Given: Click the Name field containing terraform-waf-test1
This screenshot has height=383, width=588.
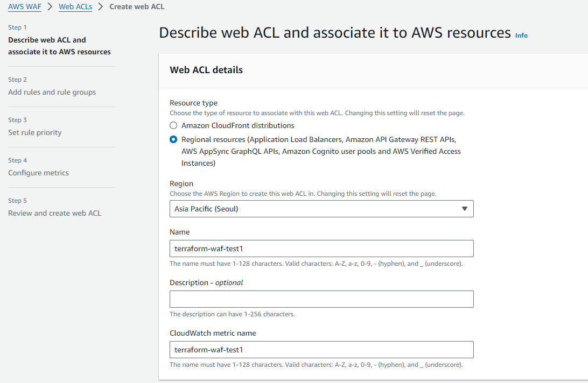Looking at the screenshot, I should coord(321,249).
